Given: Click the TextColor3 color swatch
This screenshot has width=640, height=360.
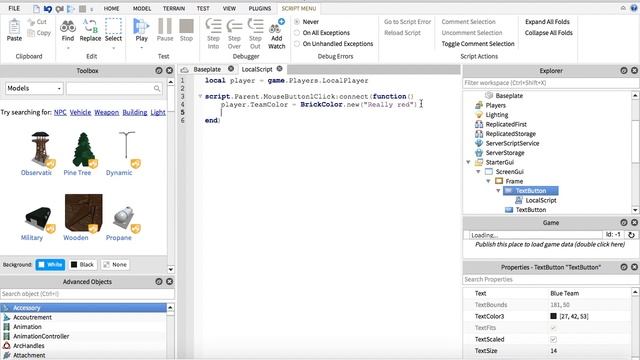Looking at the screenshot, I should pos(553,316).
